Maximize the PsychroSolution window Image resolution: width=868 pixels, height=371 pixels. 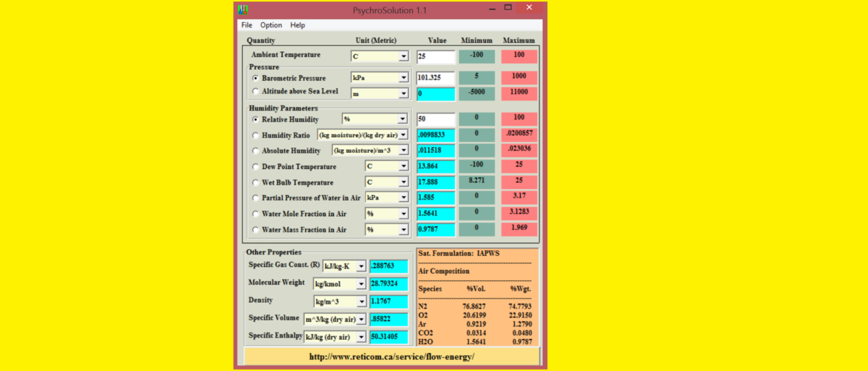point(507,7)
